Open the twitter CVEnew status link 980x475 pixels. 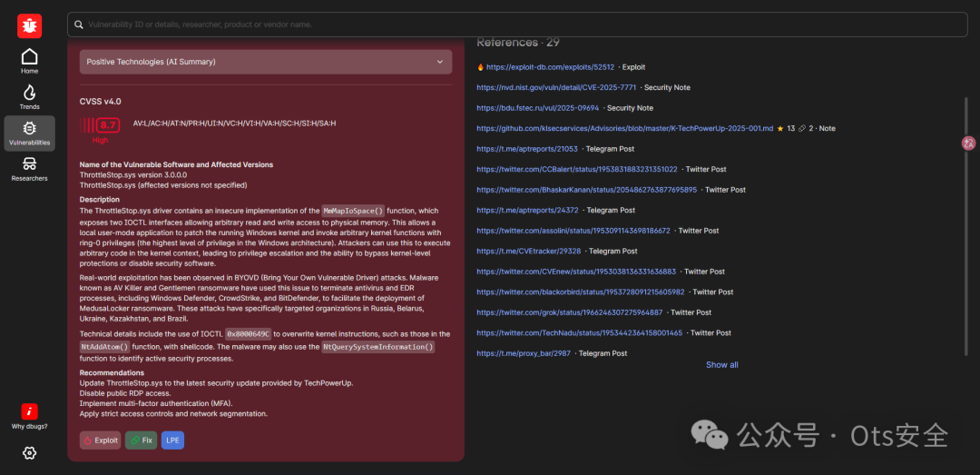coord(576,272)
